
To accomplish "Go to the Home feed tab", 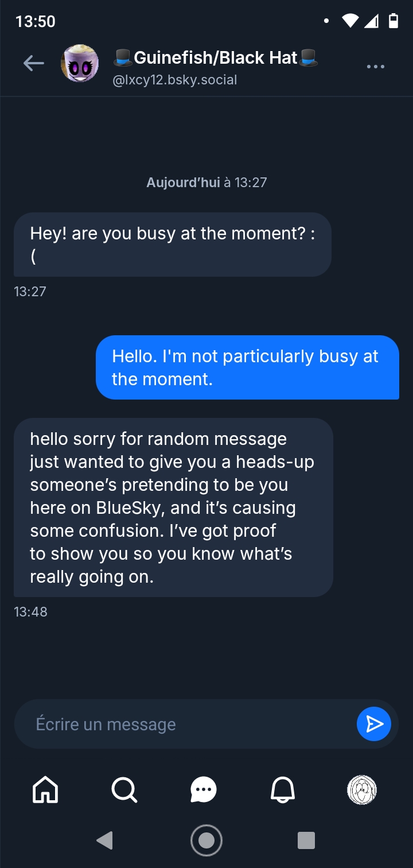I will click(x=46, y=790).
